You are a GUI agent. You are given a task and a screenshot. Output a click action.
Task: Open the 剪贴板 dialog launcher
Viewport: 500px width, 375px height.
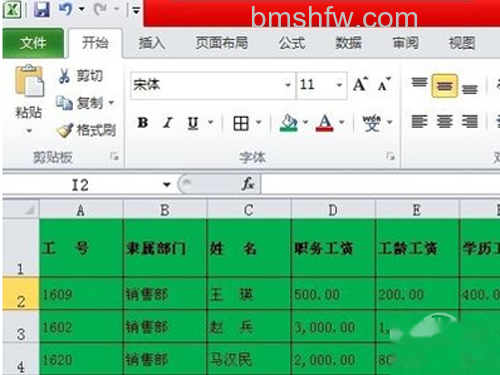(x=114, y=156)
